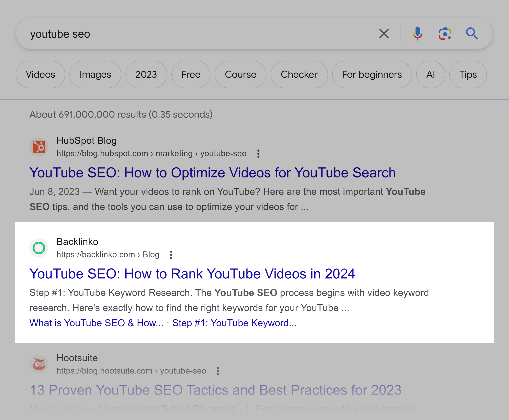Select the Free filter chip
The image size is (509, 420).
pyautogui.click(x=191, y=75)
